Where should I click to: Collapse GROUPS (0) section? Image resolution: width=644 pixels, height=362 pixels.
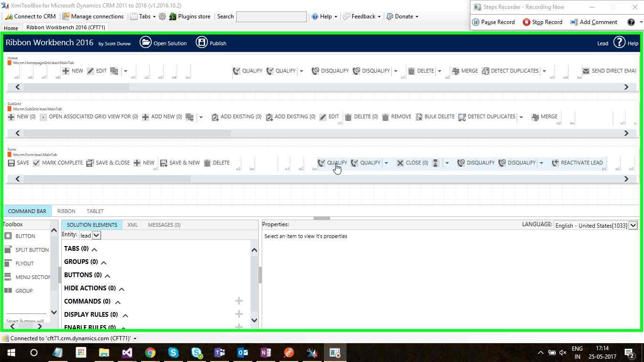(104, 263)
